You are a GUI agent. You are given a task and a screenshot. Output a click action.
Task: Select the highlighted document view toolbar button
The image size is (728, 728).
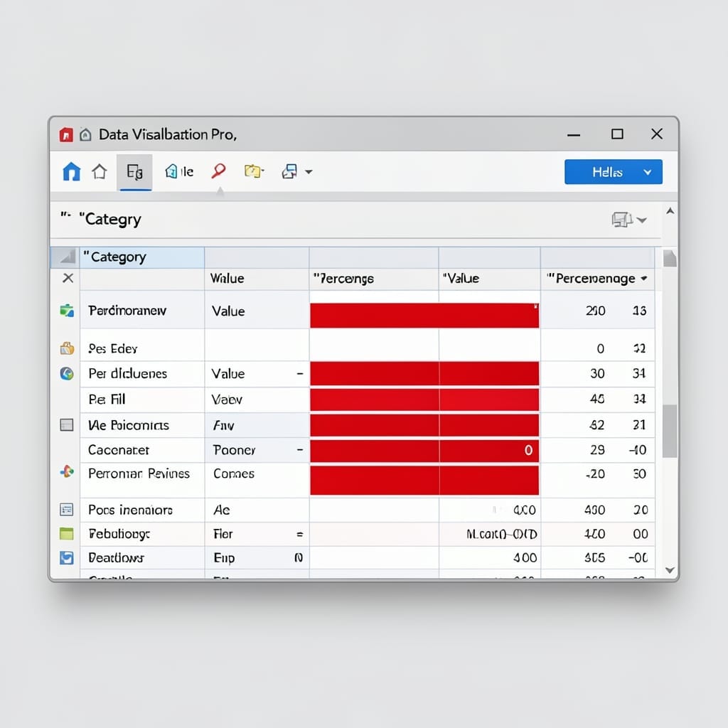tap(134, 172)
